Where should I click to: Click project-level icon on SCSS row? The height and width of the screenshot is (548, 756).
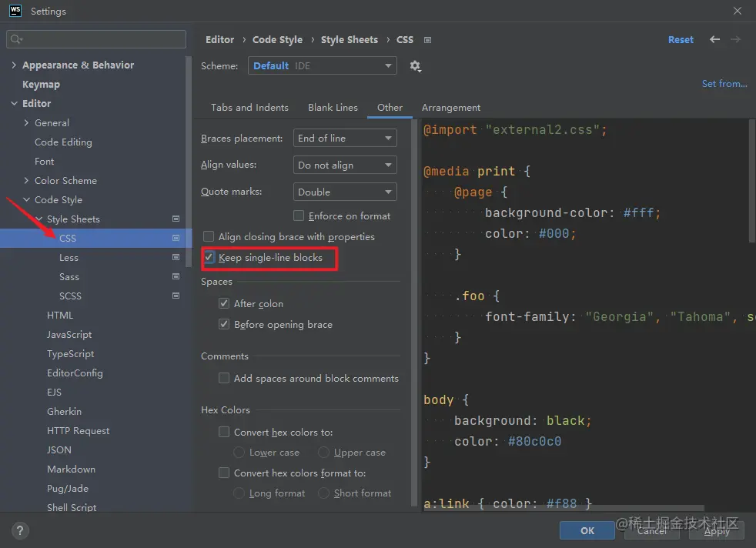[176, 296]
